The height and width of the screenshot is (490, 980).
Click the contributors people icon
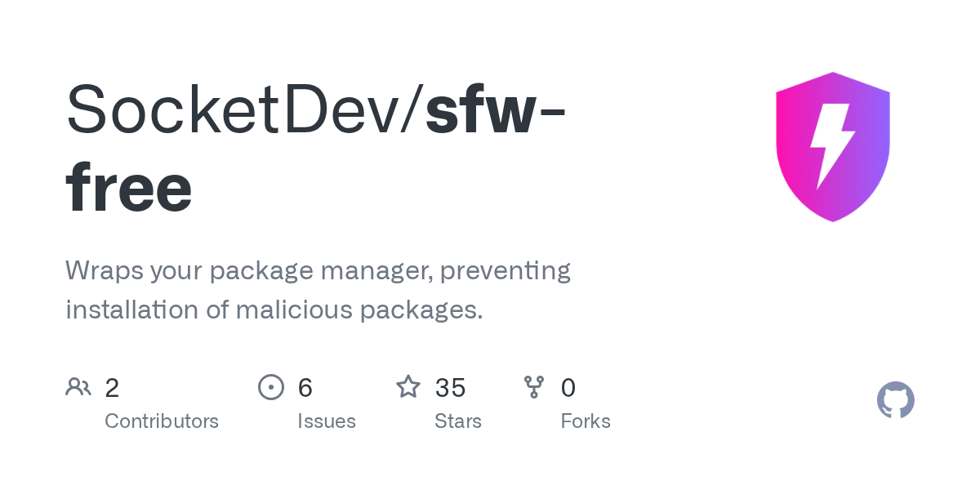(78, 387)
